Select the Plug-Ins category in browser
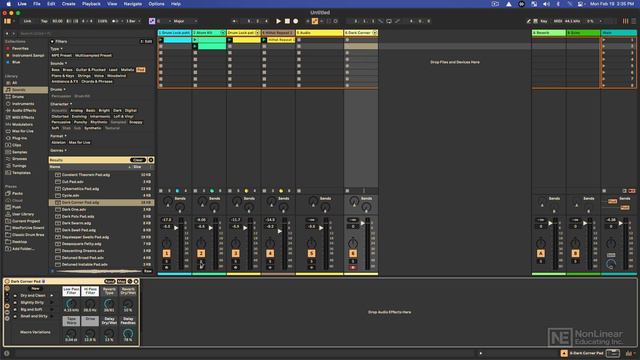640x360 pixels. click(19, 138)
